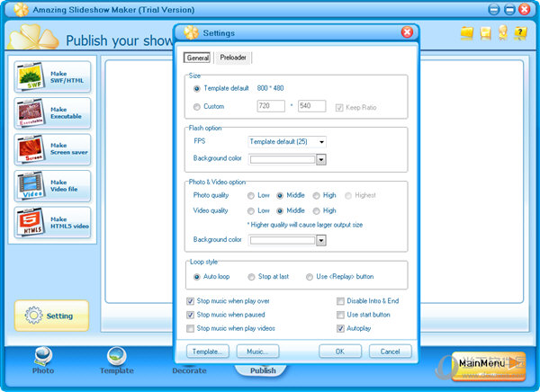Enable Disable Intro & End checkbox

[x=340, y=301]
